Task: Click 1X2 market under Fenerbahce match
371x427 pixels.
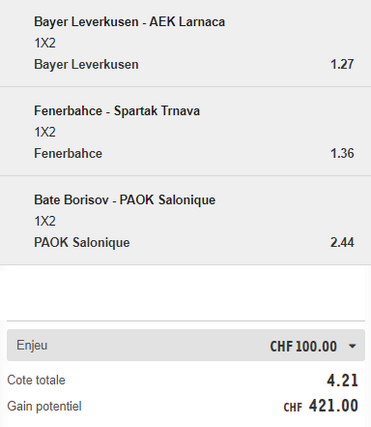Action: [45, 132]
